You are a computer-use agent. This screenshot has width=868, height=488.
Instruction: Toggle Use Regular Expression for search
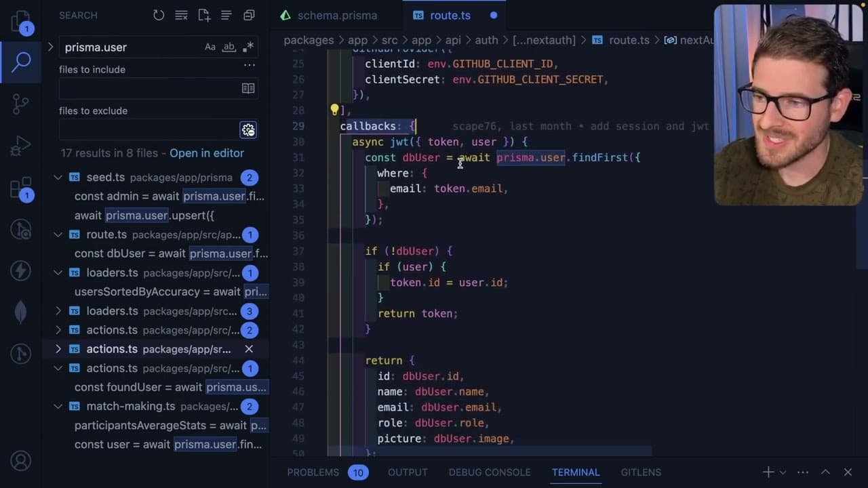tap(248, 47)
